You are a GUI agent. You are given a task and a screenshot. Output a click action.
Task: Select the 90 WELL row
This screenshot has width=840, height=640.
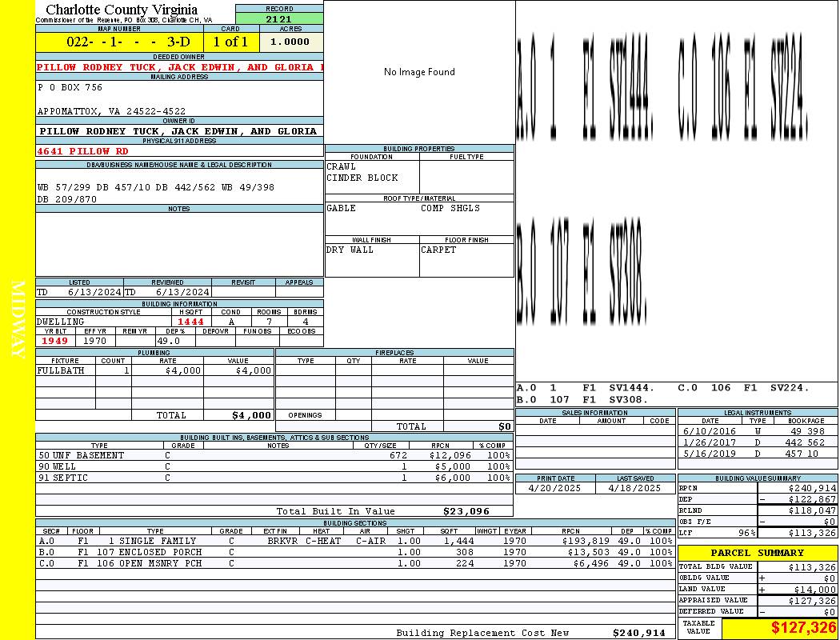click(x=274, y=466)
